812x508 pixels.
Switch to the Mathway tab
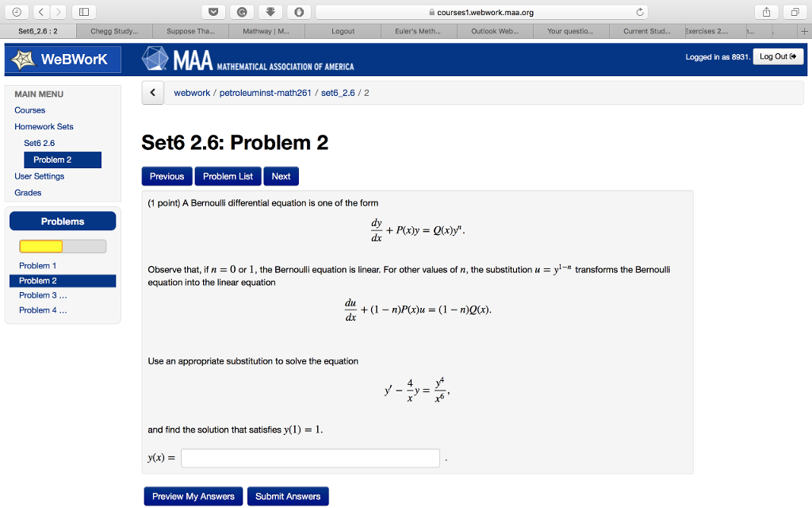(x=266, y=31)
